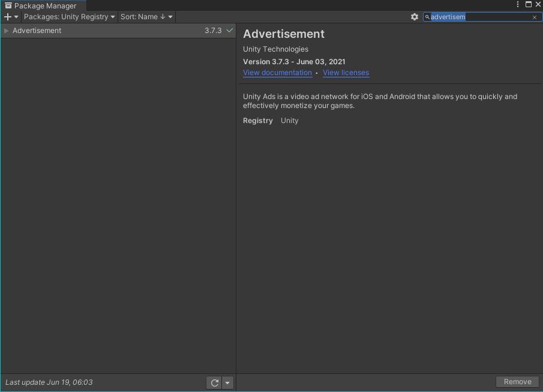
Task: Open Package Manager settings gear
Action: click(415, 17)
